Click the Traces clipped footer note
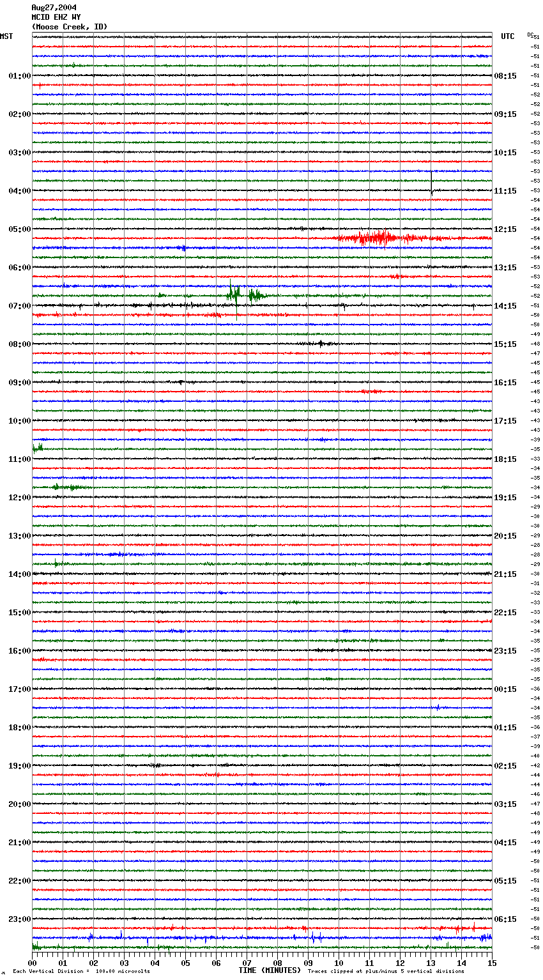The width and height of the screenshot is (543, 980). pyautogui.click(x=386, y=972)
